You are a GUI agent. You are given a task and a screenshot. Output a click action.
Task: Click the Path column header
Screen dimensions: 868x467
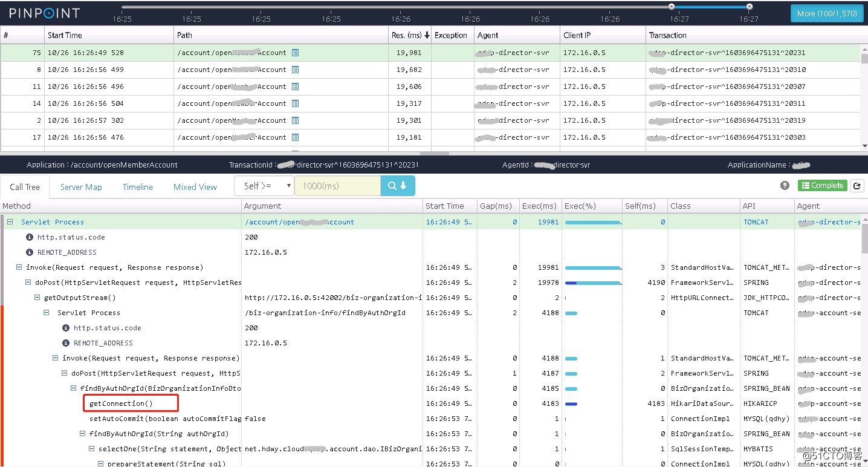pos(281,35)
